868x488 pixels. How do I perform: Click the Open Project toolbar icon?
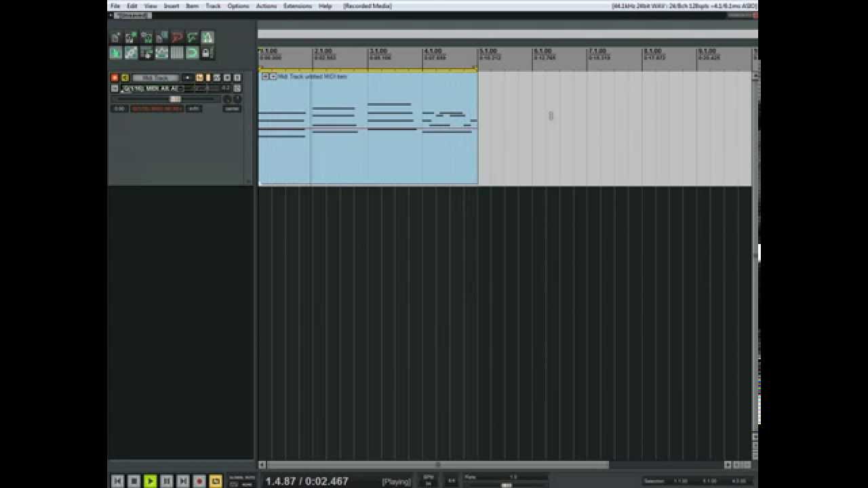coord(130,38)
